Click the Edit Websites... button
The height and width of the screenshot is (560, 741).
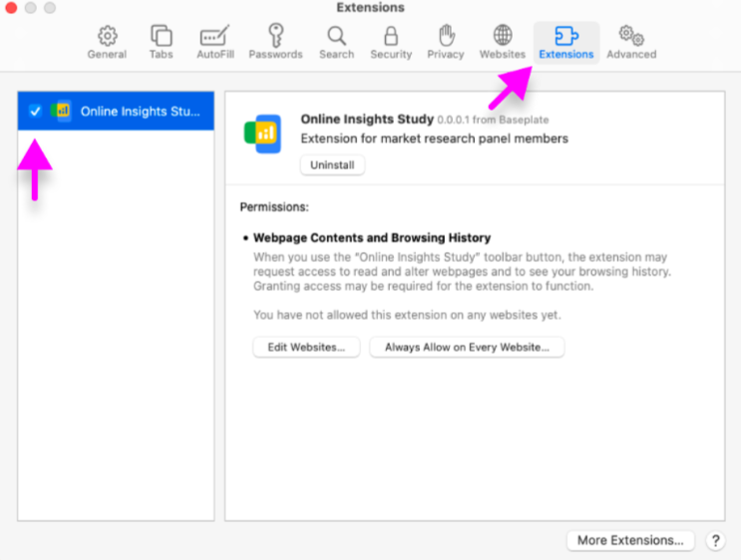pos(306,347)
